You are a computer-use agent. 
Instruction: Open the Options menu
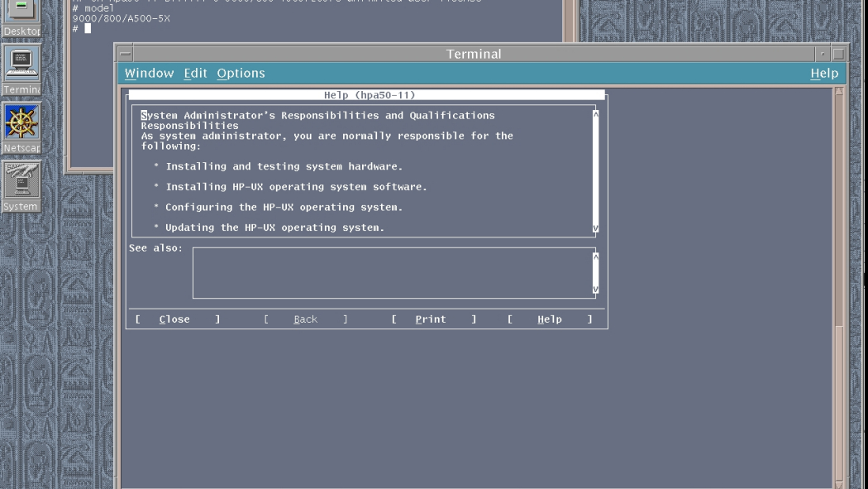pos(241,73)
